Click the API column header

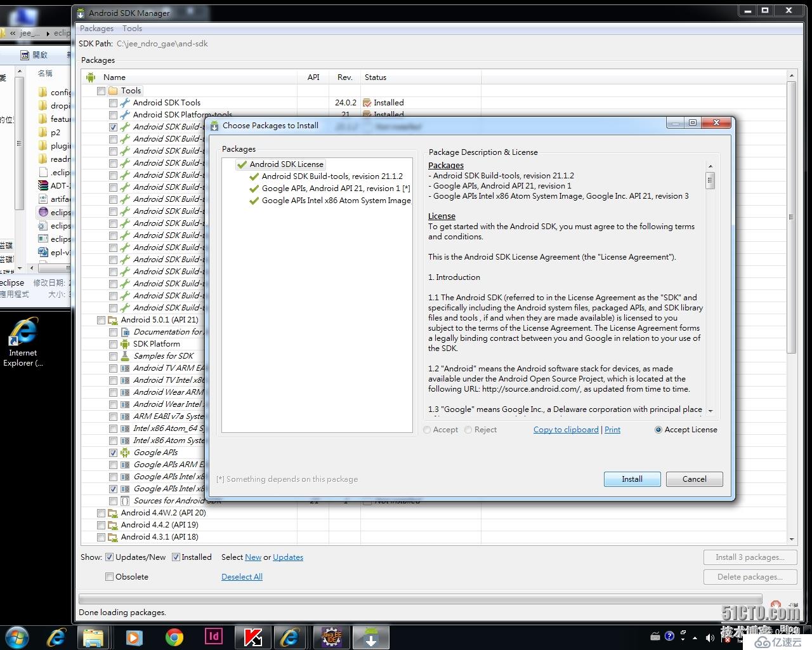pyautogui.click(x=313, y=77)
